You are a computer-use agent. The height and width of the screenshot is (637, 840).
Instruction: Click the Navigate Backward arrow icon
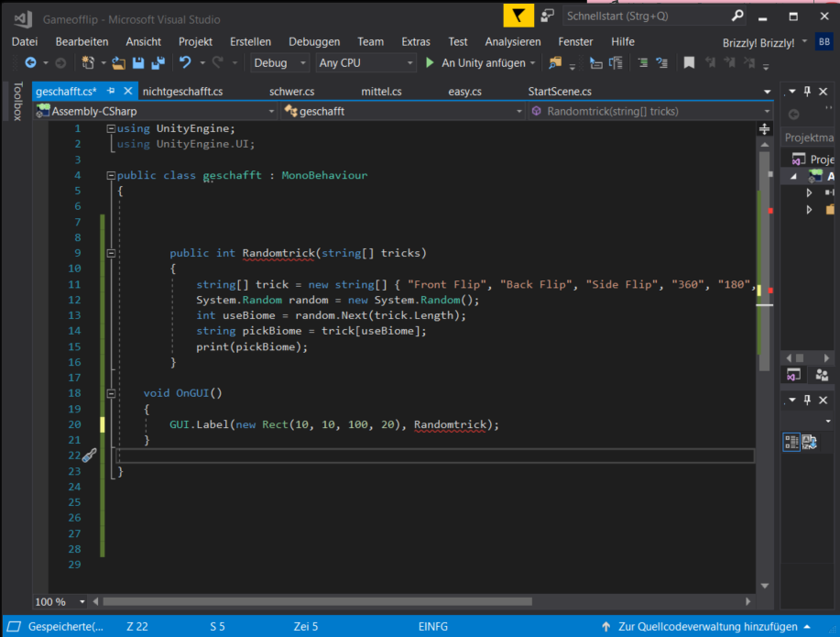(x=30, y=63)
